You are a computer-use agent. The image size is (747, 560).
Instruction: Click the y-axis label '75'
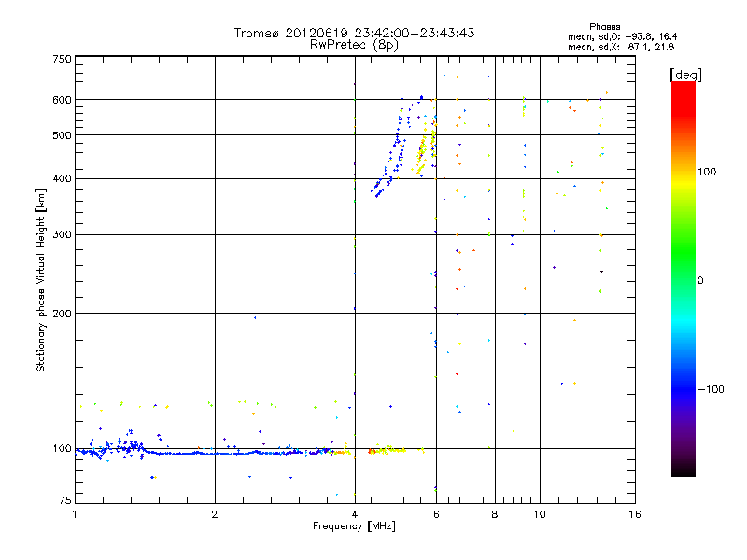pos(65,500)
